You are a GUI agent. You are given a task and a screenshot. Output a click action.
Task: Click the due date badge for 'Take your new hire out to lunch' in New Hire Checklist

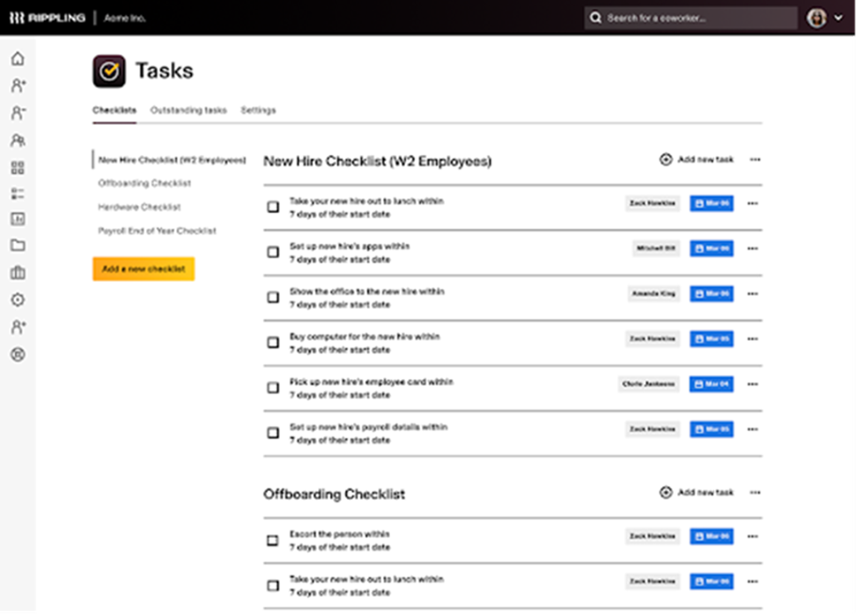click(711, 203)
